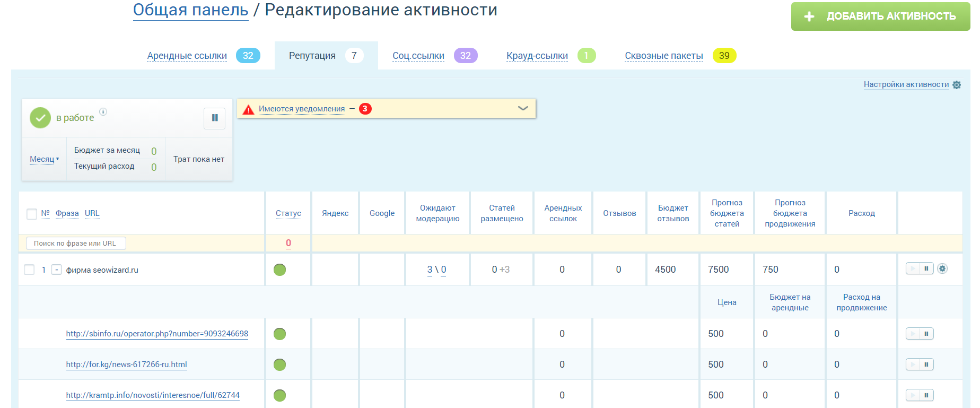The image size is (980, 408).
Task: Sort the table by Фраза column
Action: coord(67,213)
